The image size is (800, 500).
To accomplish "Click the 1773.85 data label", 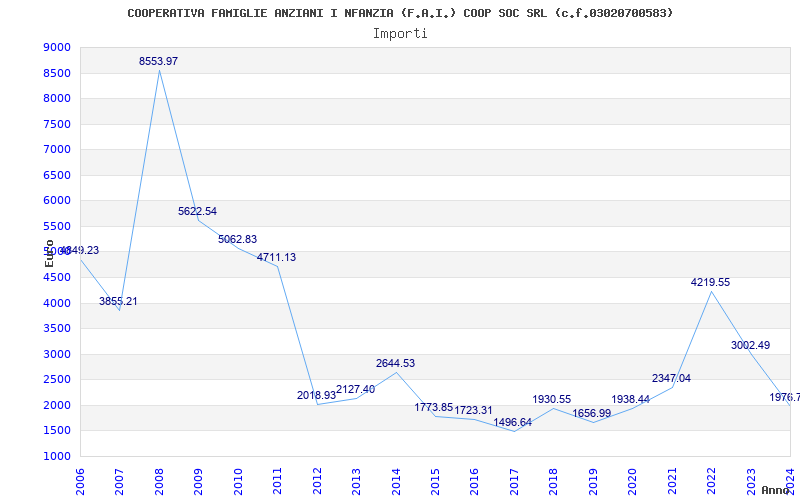I will click(434, 408).
